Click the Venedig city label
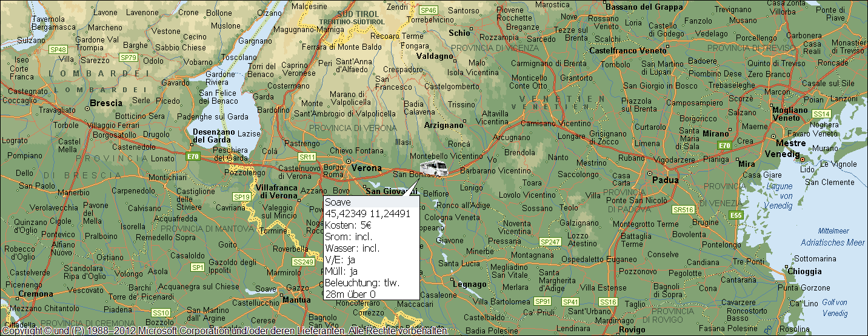Viewport: 868px width, 336px height. pos(783,155)
